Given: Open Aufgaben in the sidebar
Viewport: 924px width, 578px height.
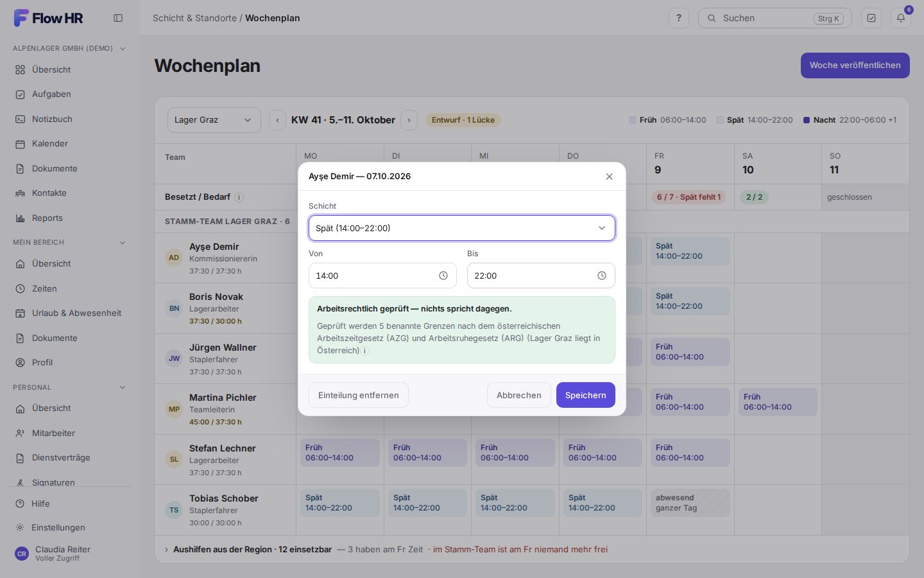Looking at the screenshot, I should (x=70, y=94).
